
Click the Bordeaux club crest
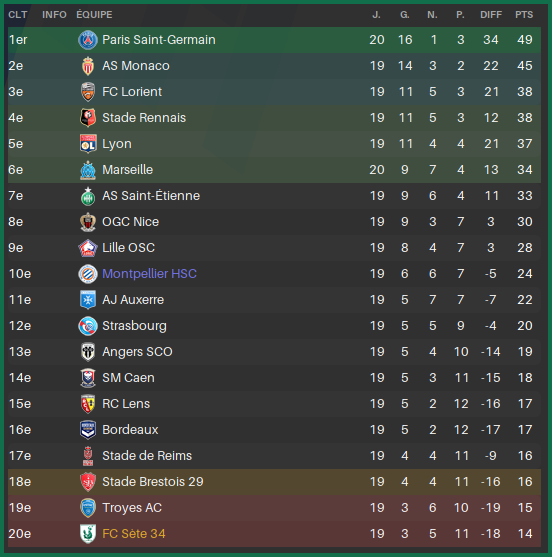coord(88,430)
